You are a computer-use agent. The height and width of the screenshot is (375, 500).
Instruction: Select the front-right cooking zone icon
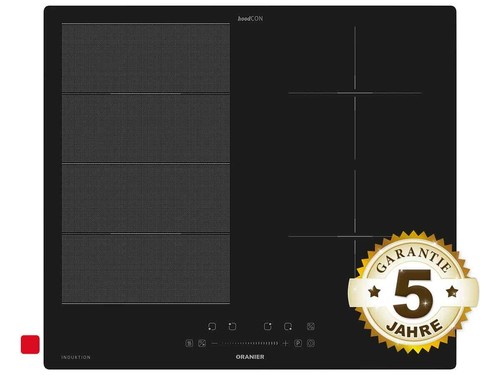click(288, 326)
